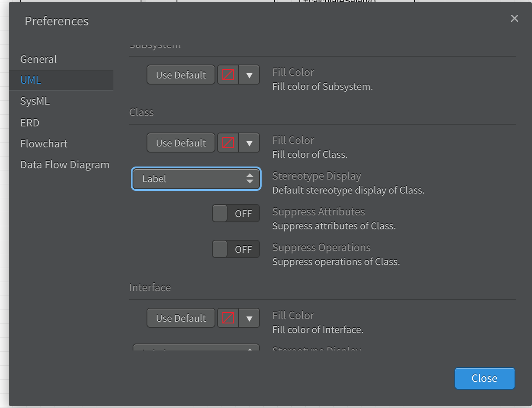This screenshot has height=408, width=532.
Task: Toggle Suppress Attributes of Class on
Action: pos(236,214)
